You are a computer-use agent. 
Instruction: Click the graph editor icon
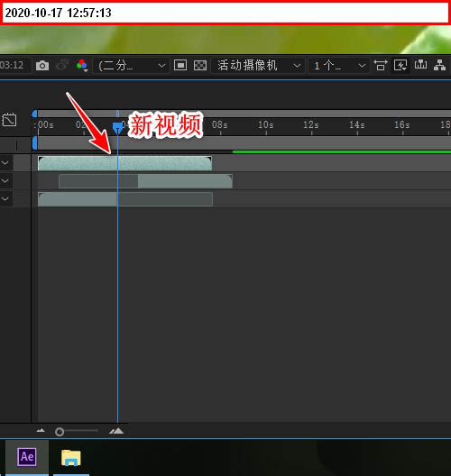click(9, 120)
